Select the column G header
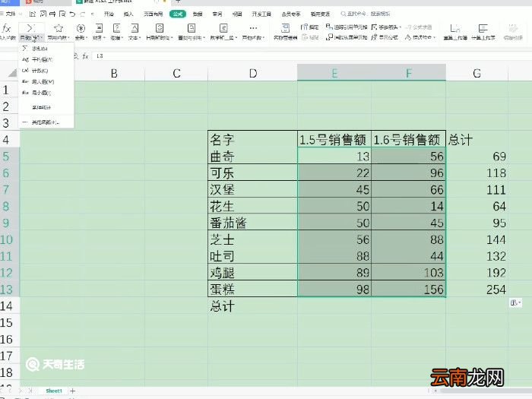This screenshot has height=399, width=532. coord(477,73)
